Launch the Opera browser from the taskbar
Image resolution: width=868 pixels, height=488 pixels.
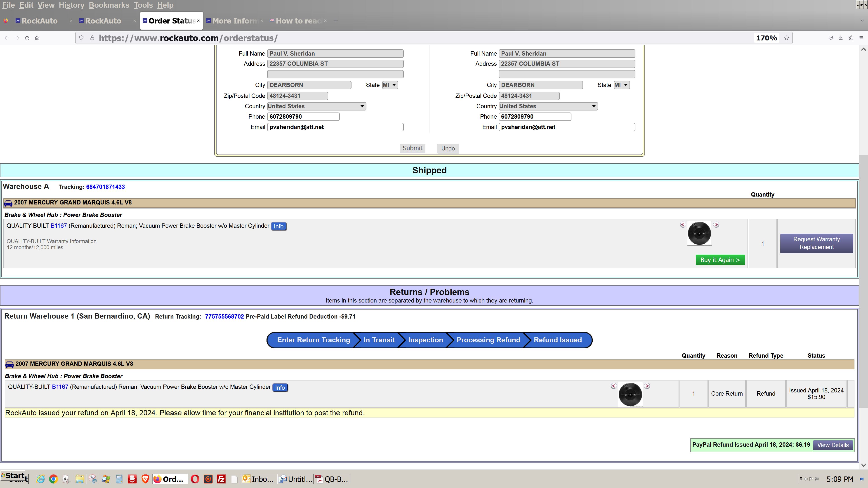(195, 479)
